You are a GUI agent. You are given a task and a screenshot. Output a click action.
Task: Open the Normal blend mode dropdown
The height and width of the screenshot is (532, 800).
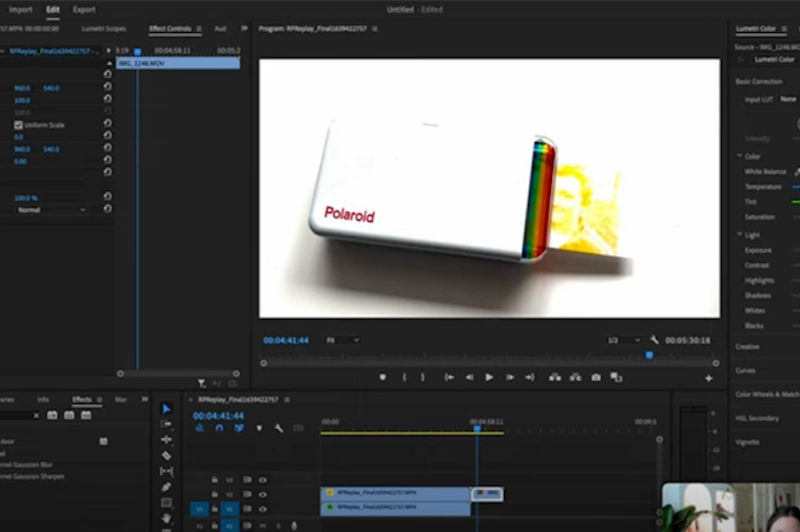click(51, 210)
